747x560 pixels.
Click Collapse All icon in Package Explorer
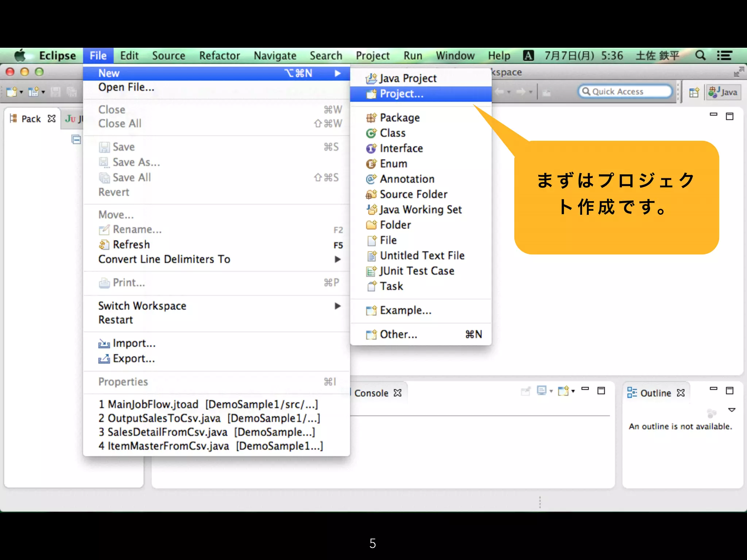click(76, 139)
